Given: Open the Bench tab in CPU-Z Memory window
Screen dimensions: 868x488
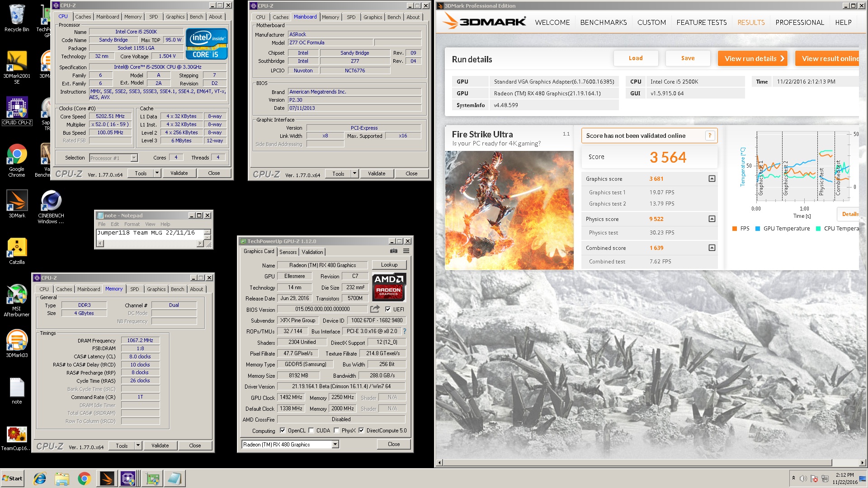Looking at the screenshot, I should click(x=178, y=289).
